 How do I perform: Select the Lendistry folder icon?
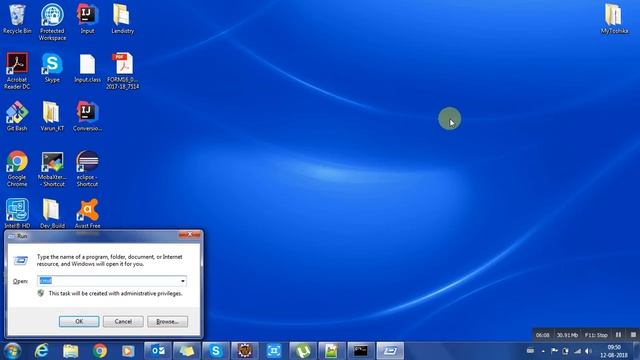[x=122, y=19]
